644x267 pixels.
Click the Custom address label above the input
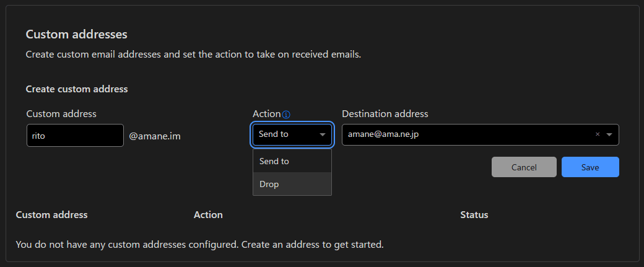click(61, 114)
